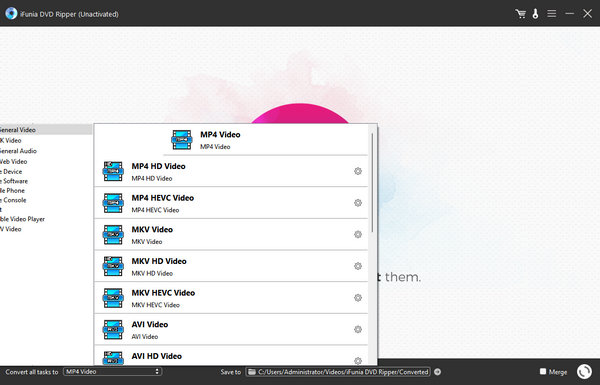
Task: Open settings gear for MP4 HEVC Video
Action: [358, 203]
